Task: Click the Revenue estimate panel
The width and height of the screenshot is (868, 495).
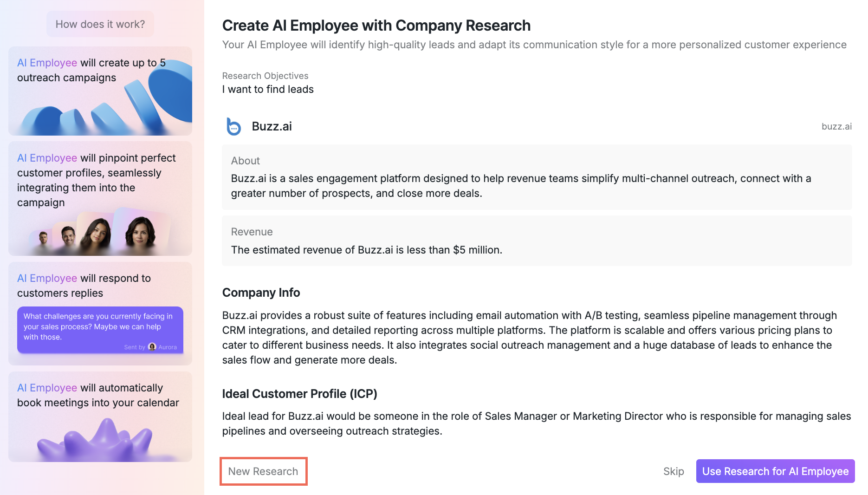Action: 537,241
